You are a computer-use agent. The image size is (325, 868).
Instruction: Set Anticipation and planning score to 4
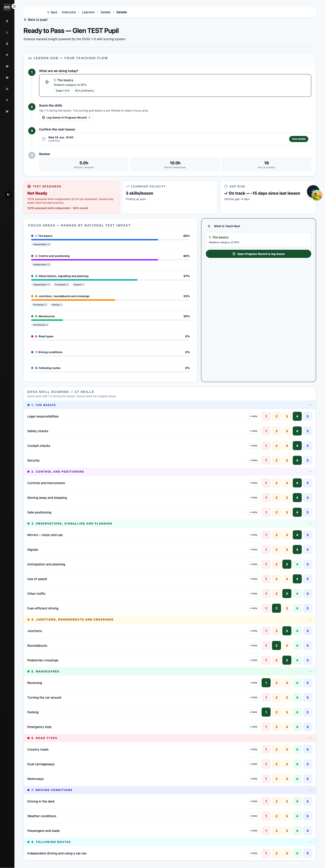click(297, 564)
